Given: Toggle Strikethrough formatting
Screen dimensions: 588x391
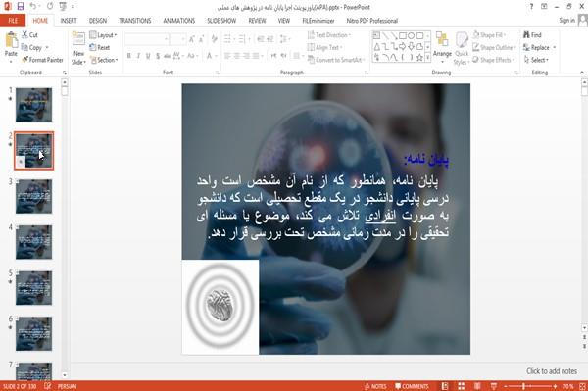Looking at the screenshot, I should [168, 56].
